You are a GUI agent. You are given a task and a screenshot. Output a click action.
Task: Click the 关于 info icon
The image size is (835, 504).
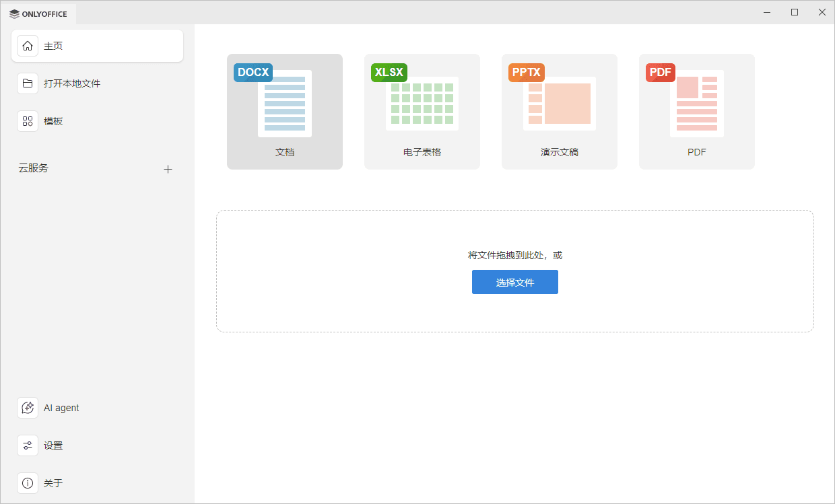pyautogui.click(x=28, y=483)
